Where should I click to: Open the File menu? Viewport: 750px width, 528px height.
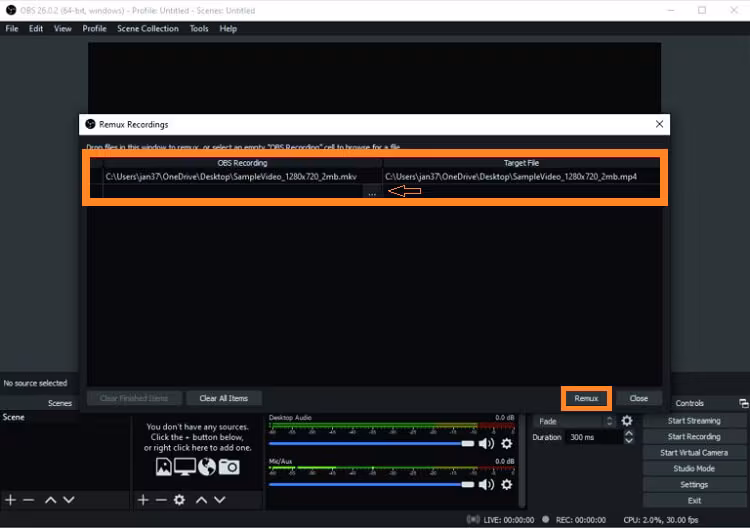[x=11, y=29]
